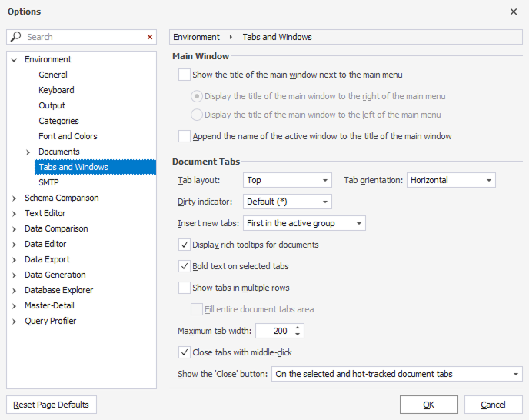
Task: Click Environment in the breadcrumb path
Action: pyautogui.click(x=196, y=37)
